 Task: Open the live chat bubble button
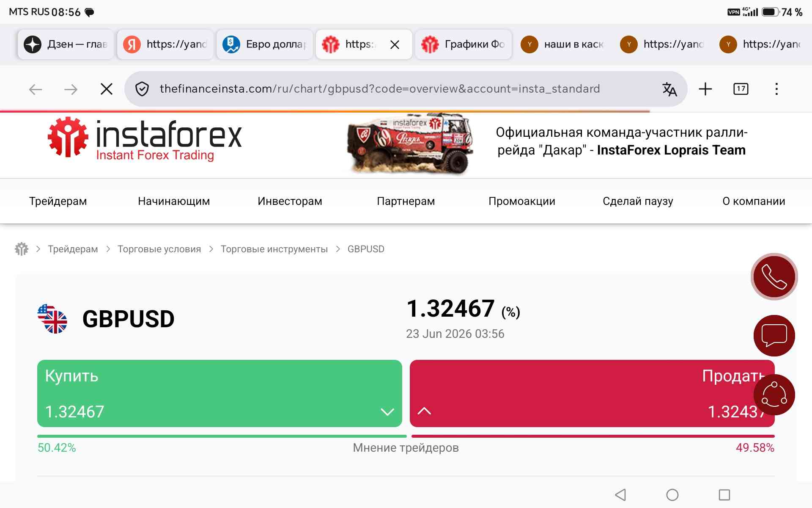pyautogui.click(x=774, y=335)
